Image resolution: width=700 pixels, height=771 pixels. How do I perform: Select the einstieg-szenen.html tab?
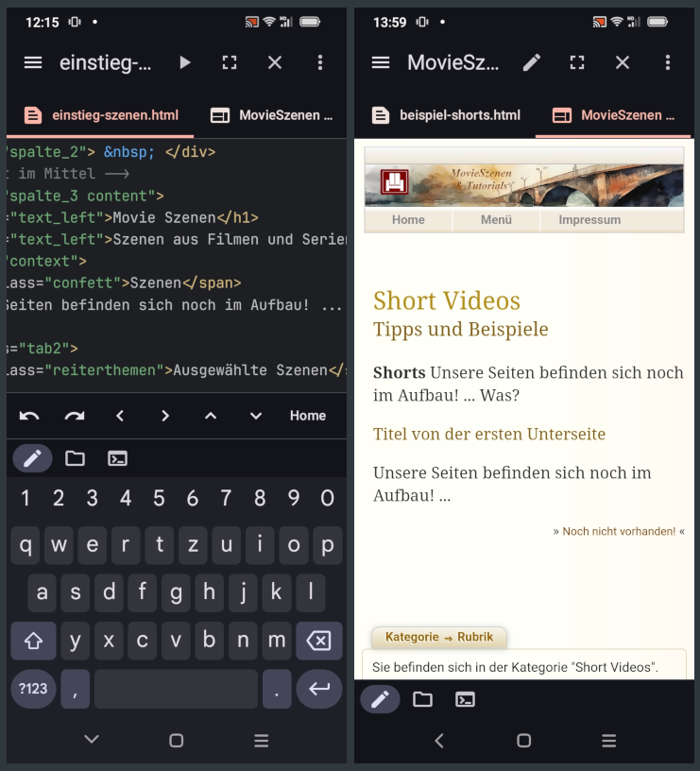(x=100, y=115)
